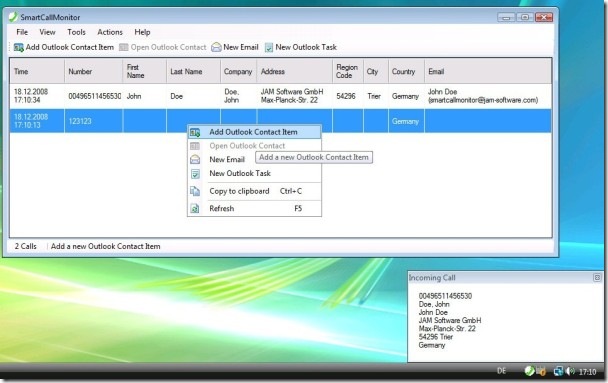Click Add Outlook Contact Item toolbar icon
Image resolution: width=608 pixels, height=383 pixels.
click(18, 47)
